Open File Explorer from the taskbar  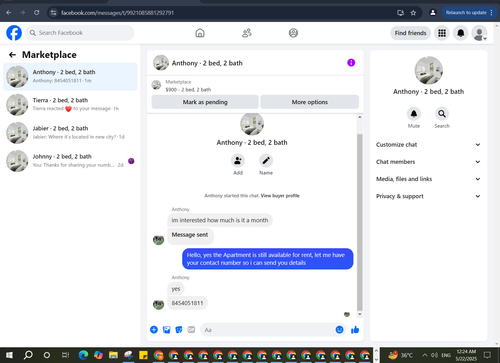click(113, 355)
